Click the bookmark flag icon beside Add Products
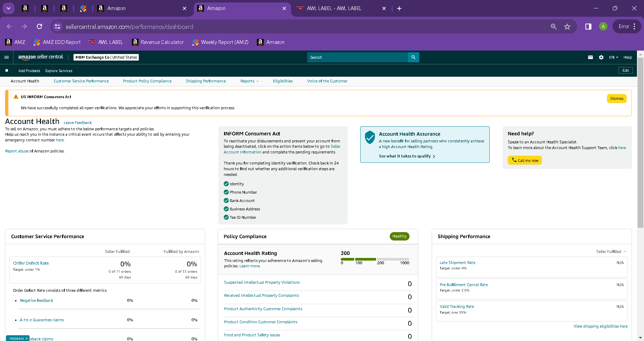Viewport: 644px width, 341px height. [7, 71]
